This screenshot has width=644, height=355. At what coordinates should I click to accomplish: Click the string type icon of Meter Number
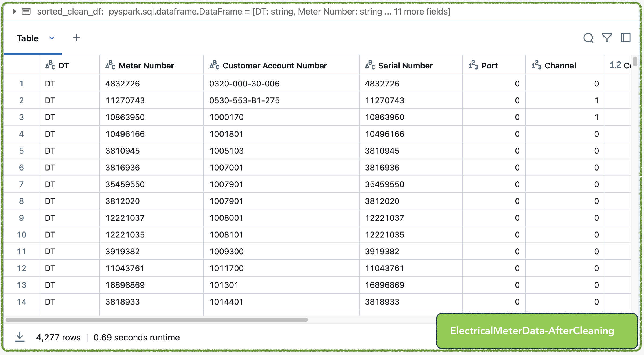(x=110, y=65)
